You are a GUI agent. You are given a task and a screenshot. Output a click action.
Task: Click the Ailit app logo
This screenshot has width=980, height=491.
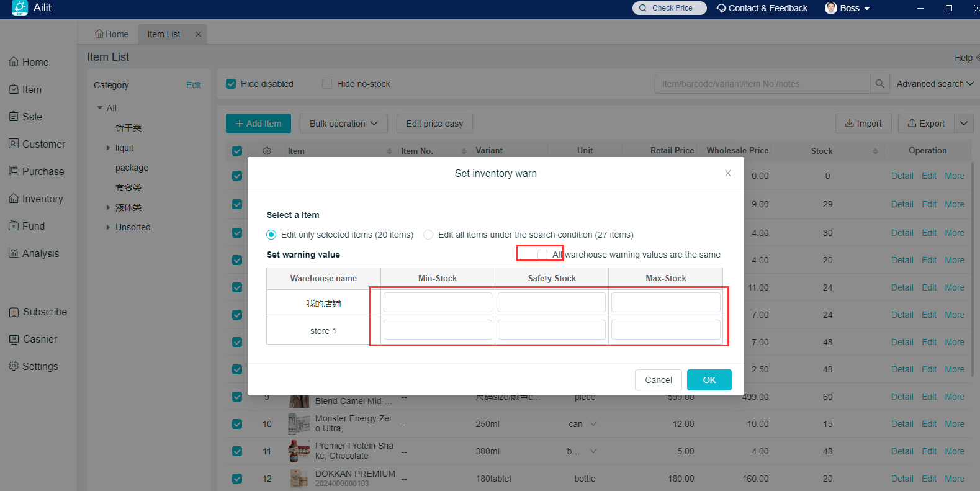coord(20,8)
